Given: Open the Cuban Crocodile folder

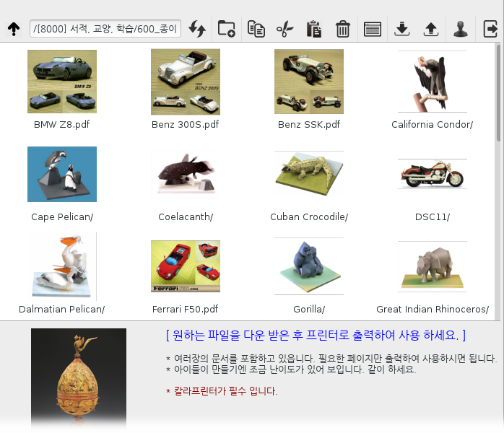Looking at the screenshot, I should click(x=309, y=174).
